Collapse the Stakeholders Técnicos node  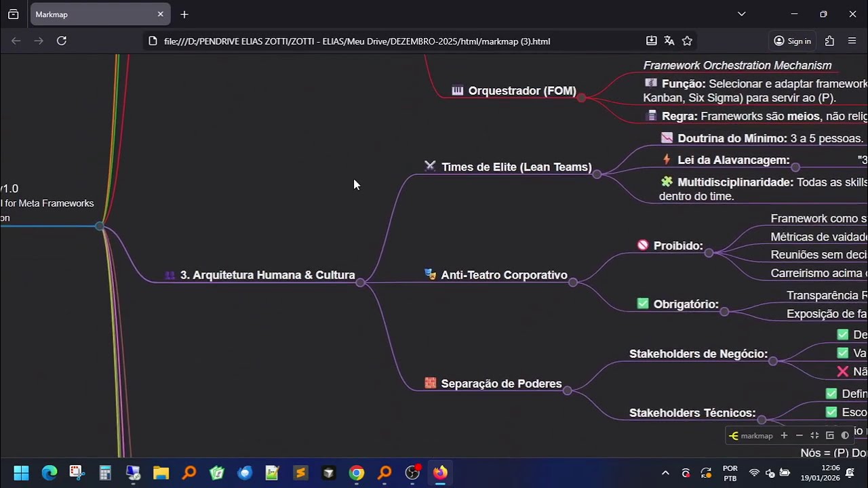point(762,420)
